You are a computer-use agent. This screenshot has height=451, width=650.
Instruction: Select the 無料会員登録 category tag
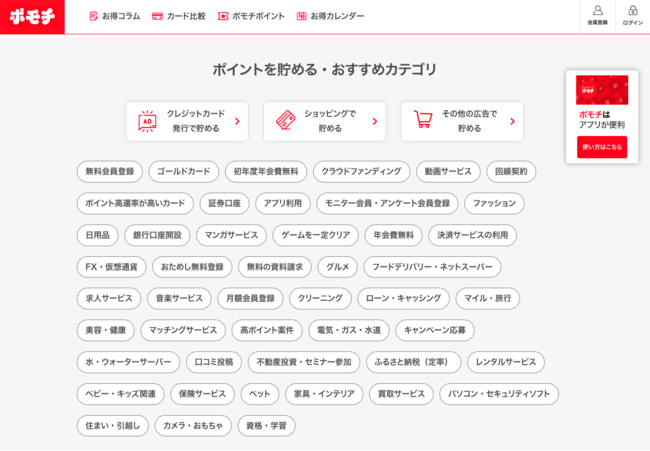[110, 171]
